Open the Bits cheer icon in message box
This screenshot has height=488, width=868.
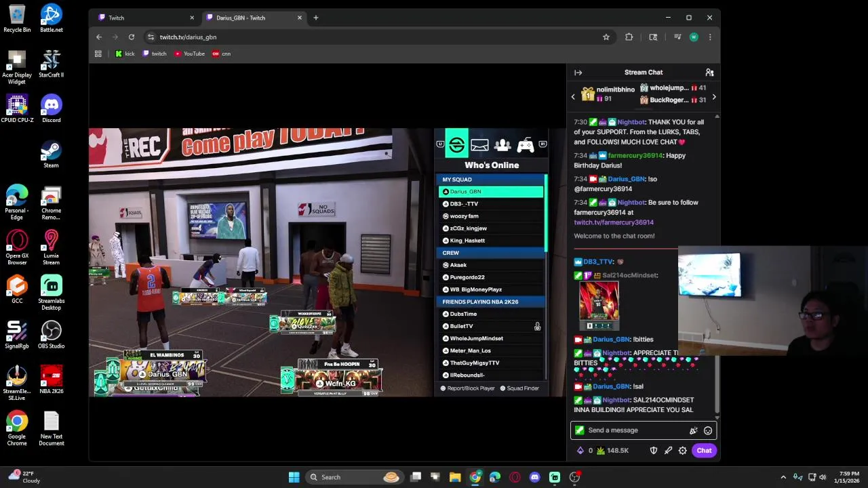pyautogui.click(x=693, y=430)
